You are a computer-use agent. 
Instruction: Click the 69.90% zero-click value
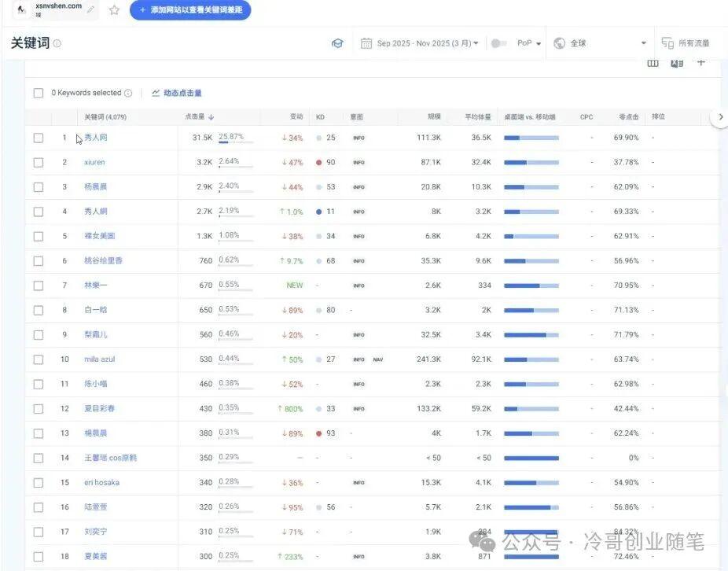click(x=627, y=138)
